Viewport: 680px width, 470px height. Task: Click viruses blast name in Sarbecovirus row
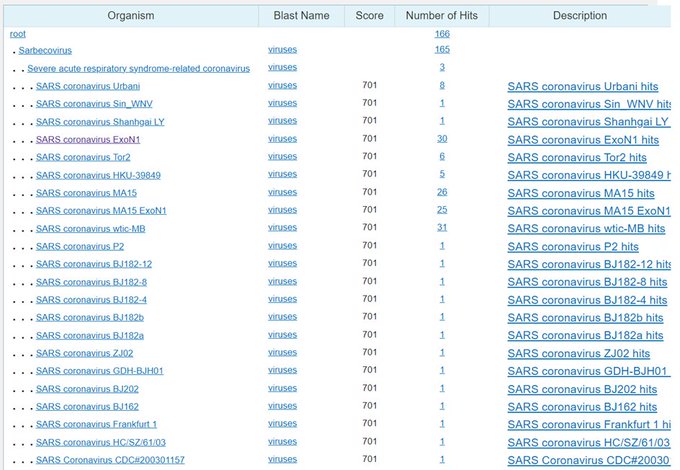(283, 50)
